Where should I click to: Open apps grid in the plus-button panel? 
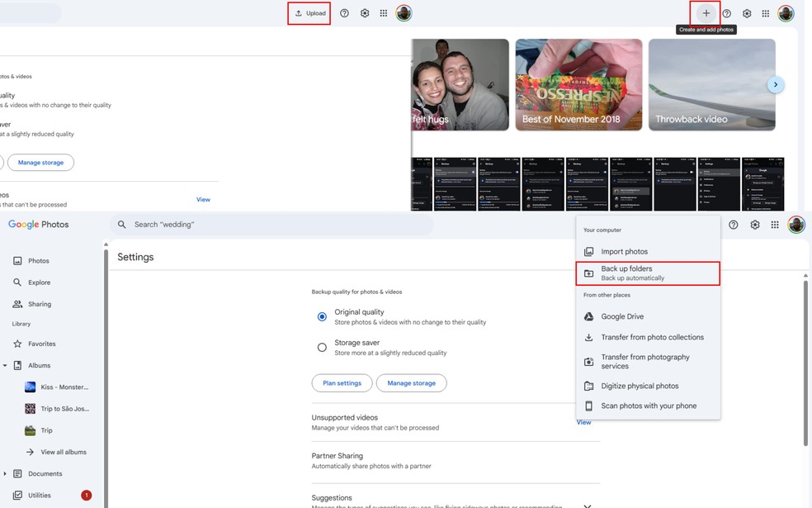tap(766, 13)
